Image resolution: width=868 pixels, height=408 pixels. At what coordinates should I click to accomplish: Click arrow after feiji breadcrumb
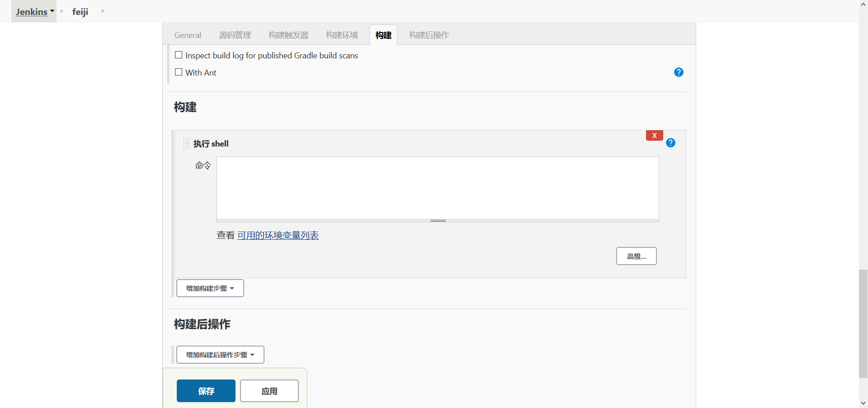coord(103,11)
